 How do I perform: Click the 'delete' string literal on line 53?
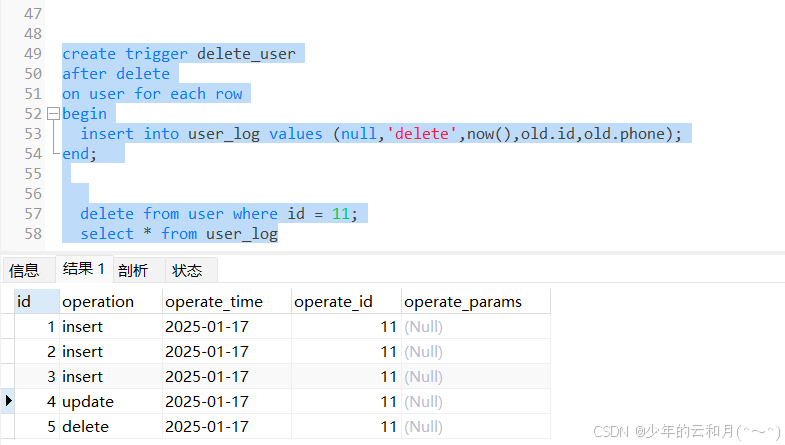point(422,134)
